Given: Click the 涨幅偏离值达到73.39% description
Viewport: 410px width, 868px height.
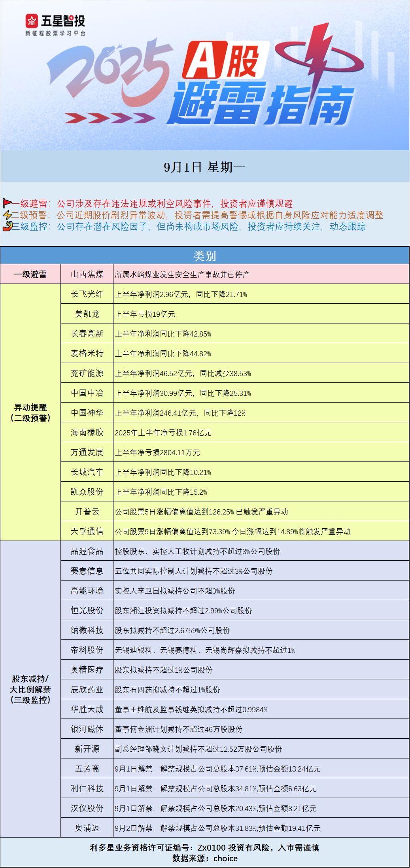Looking at the screenshot, I should [232, 531].
